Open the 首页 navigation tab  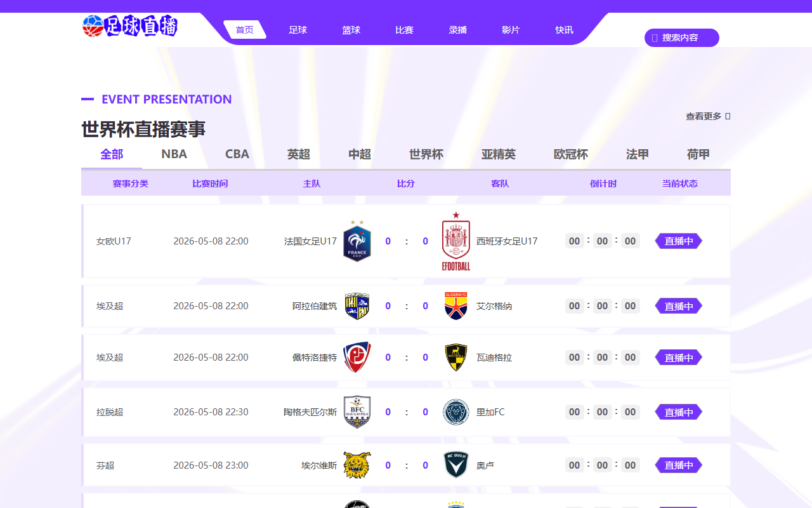[x=245, y=30]
